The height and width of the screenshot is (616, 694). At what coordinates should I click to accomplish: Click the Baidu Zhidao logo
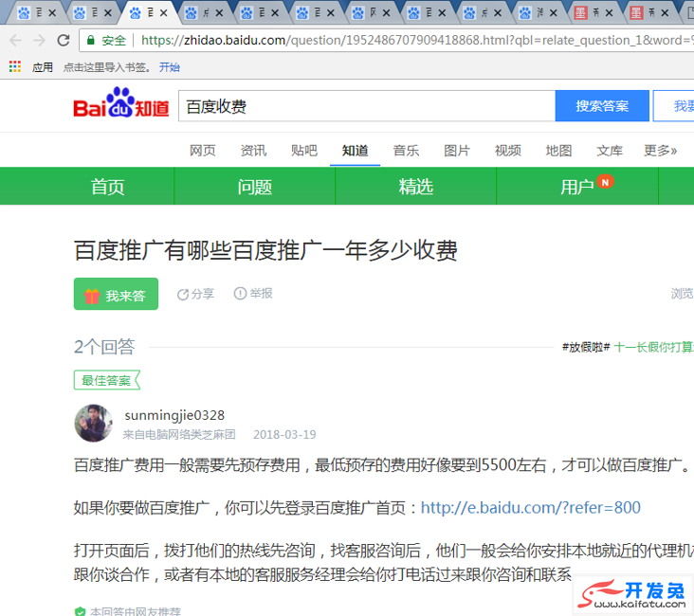click(120, 102)
